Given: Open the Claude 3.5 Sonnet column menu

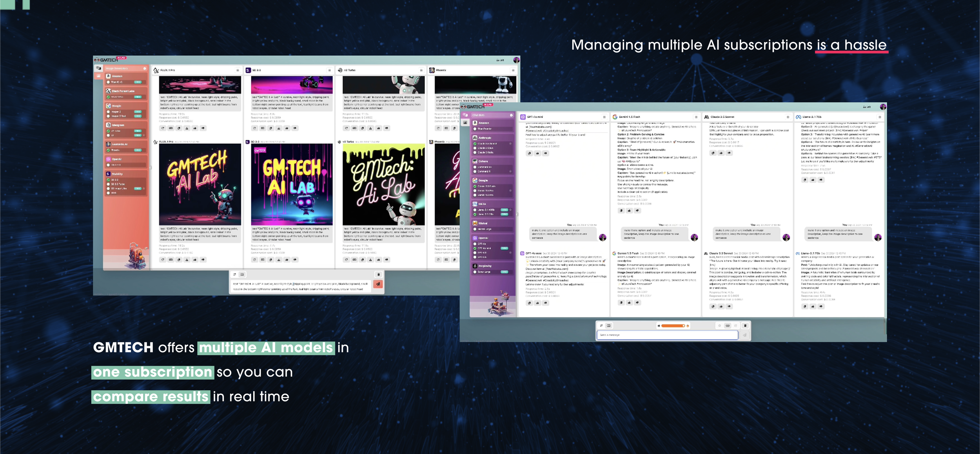Looking at the screenshot, I should (788, 117).
